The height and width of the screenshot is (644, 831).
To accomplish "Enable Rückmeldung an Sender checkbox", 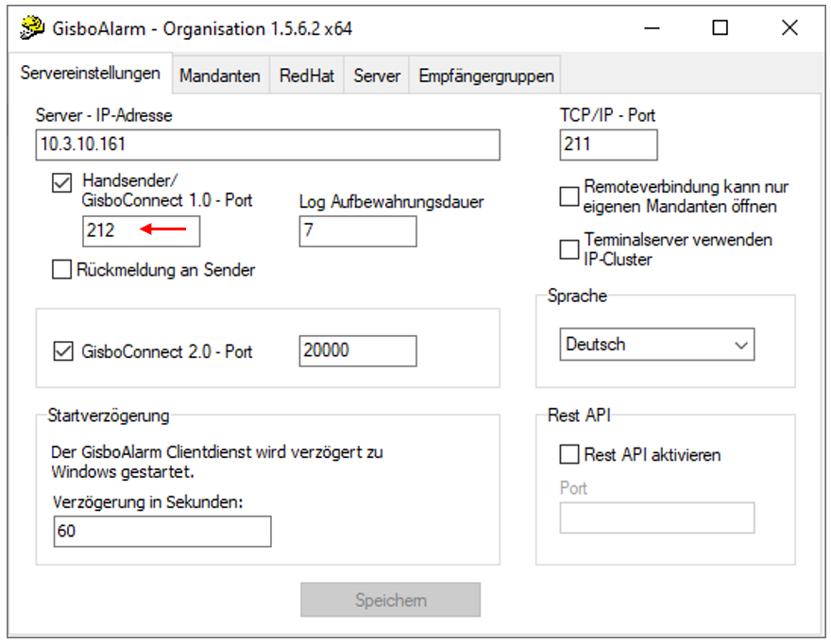I will [61, 269].
